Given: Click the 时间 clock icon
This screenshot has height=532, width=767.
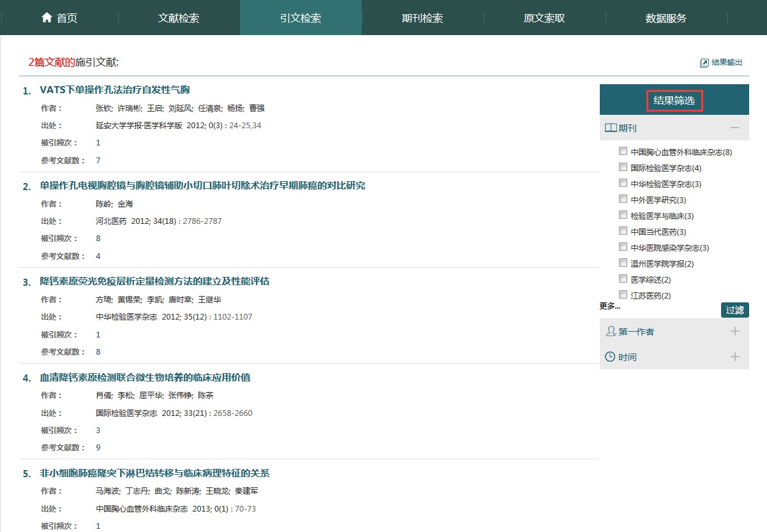Looking at the screenshot, I should 611,357.
